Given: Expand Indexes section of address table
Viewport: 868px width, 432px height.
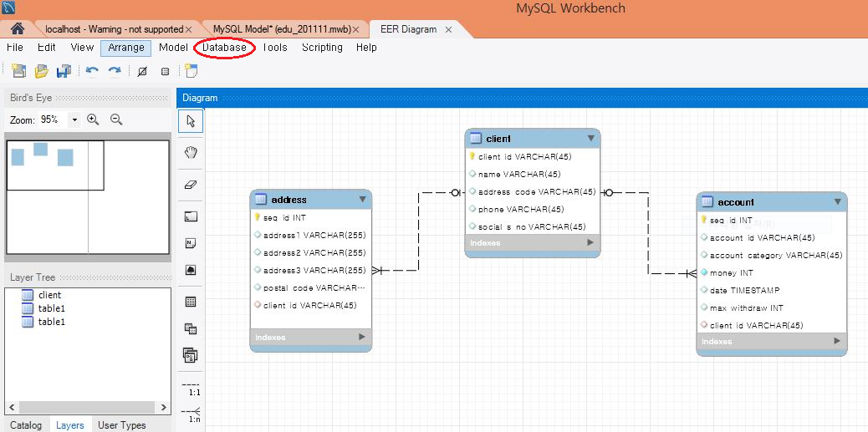Looking at the screenshot, I should [361, 336].
